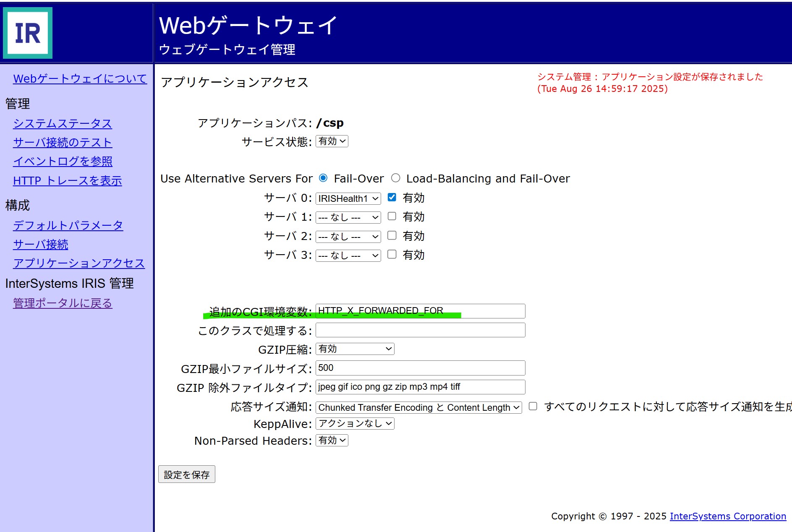Open イベントログを参照 link

pos(63,161)
